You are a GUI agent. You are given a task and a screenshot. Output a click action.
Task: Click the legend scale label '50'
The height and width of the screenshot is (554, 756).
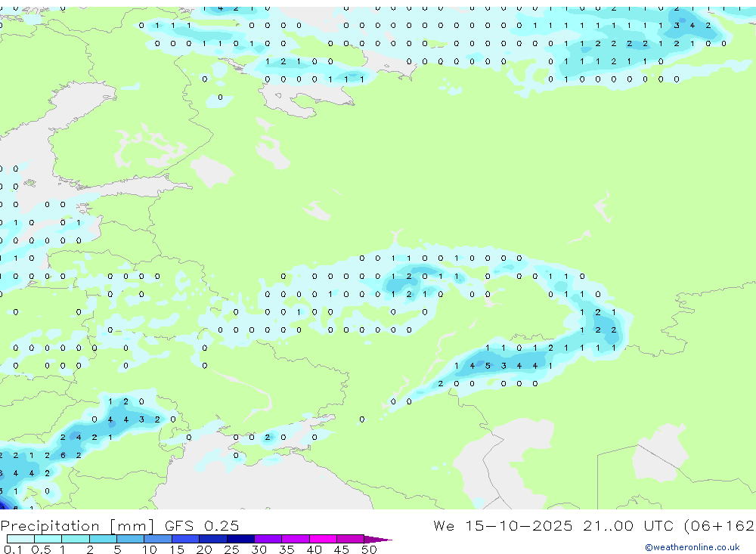point(369,549)
